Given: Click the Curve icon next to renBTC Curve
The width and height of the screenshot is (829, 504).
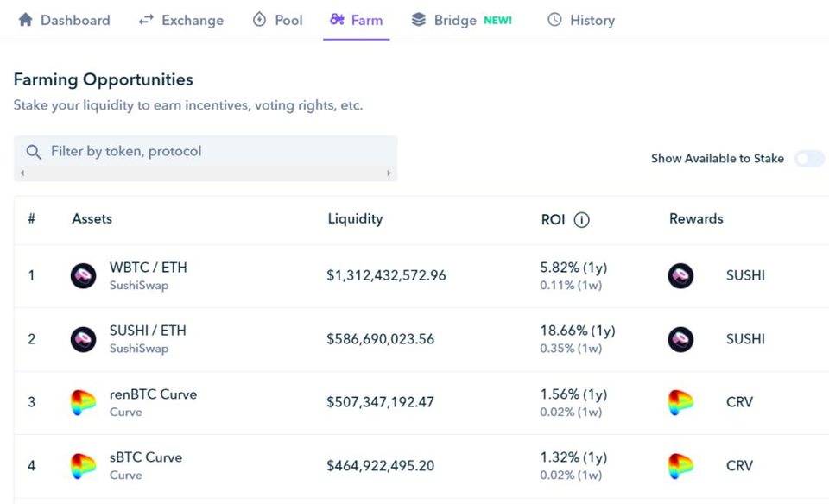Looking at the screenshot, I should (x=83, y=401).
